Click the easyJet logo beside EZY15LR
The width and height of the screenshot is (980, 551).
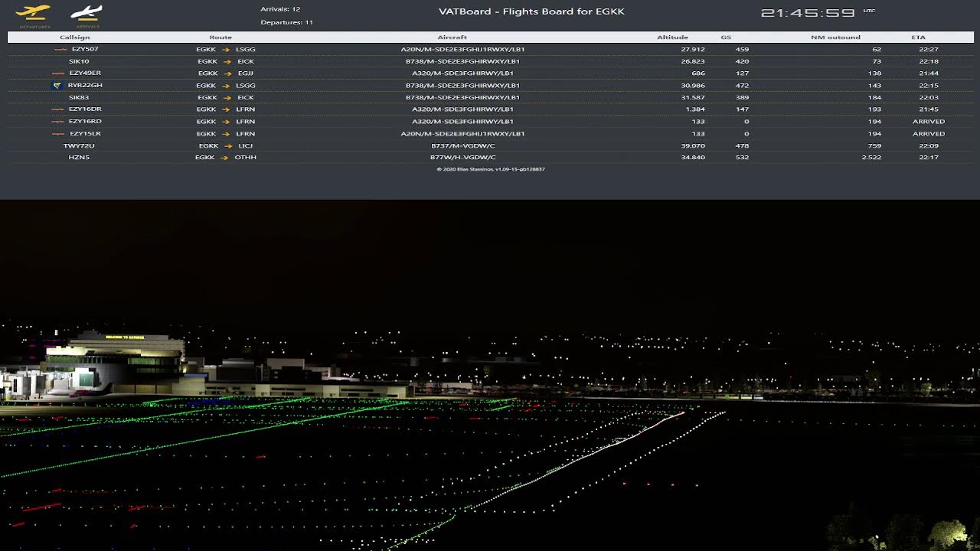pos(57,134)
